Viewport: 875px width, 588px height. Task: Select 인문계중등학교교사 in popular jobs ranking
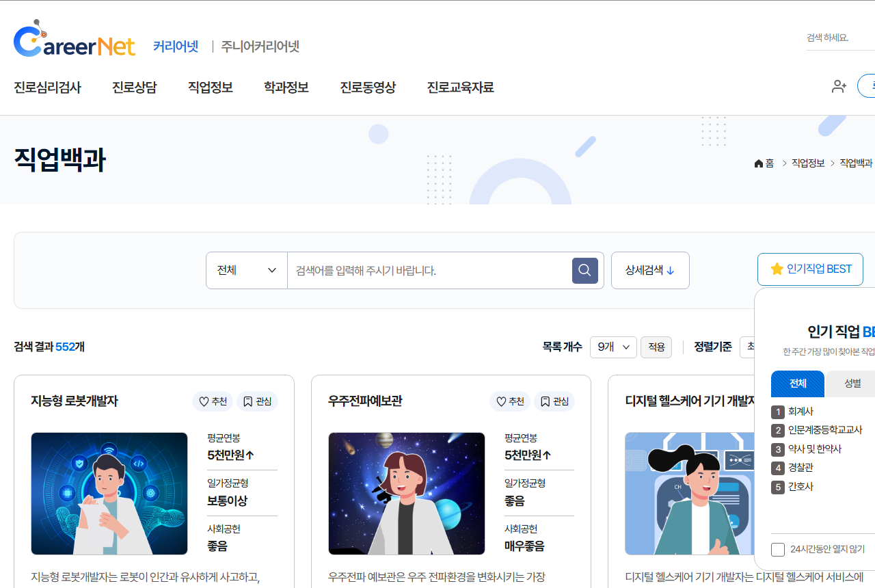(825, 430)
